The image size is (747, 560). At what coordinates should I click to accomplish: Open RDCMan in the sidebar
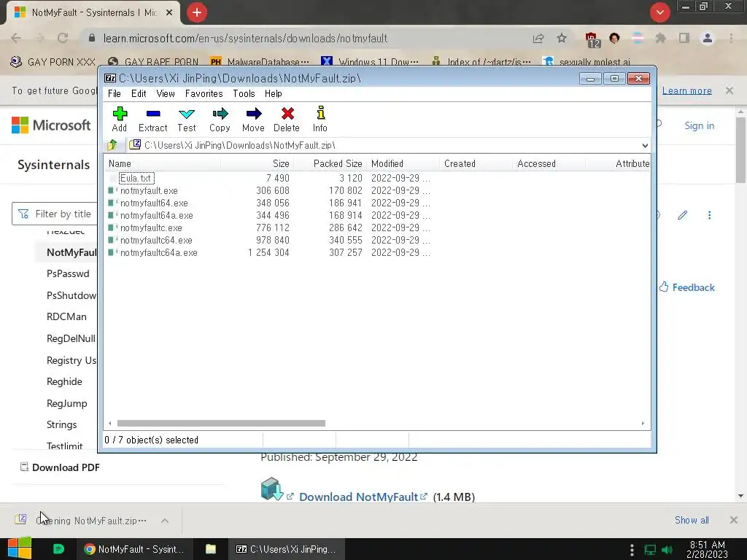click(x=66, y=316)
